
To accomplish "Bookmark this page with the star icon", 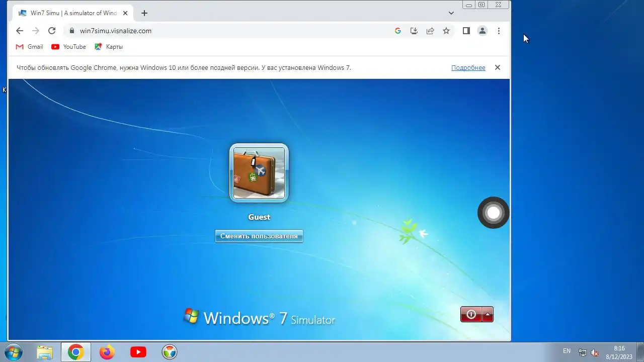I will pos(446,31).
